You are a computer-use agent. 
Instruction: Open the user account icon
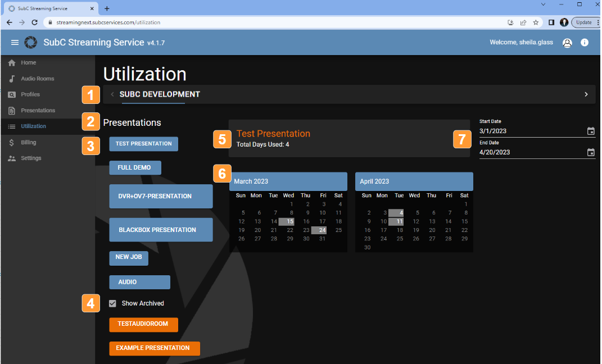(567, 43)
